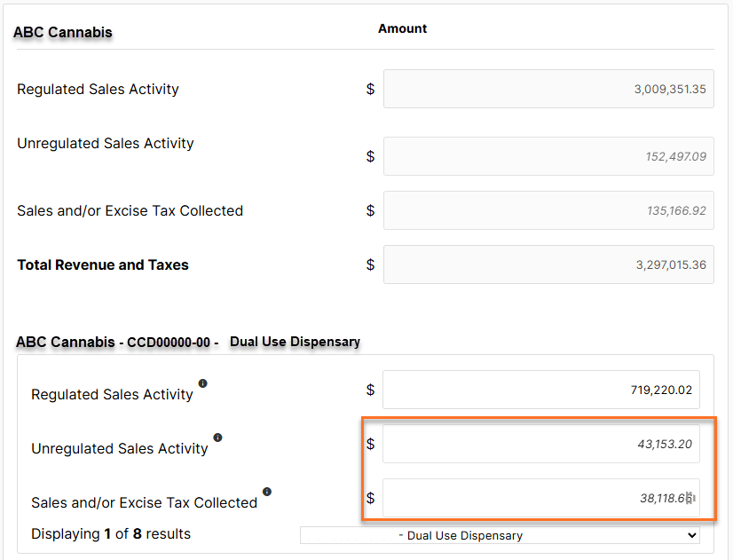Click the 152,497.09 unregulated sales total field
Viewport: 733px width, 560px height.
[548, 156]
